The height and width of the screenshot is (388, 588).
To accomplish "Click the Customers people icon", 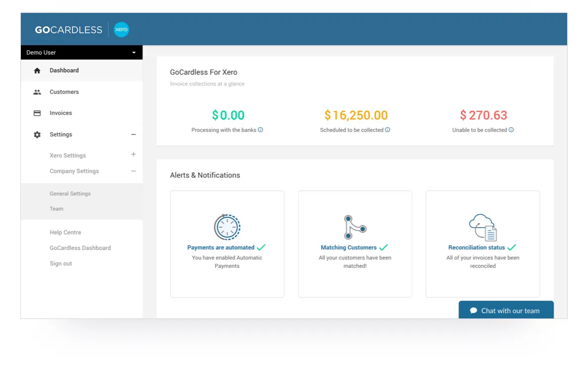I will pos(37,92).
